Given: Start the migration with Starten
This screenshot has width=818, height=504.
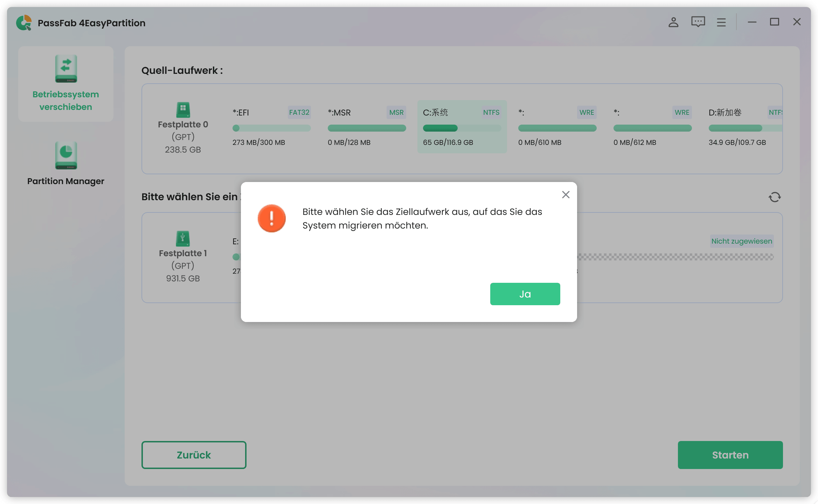Looking at the screenshot, I should (730, 455).
